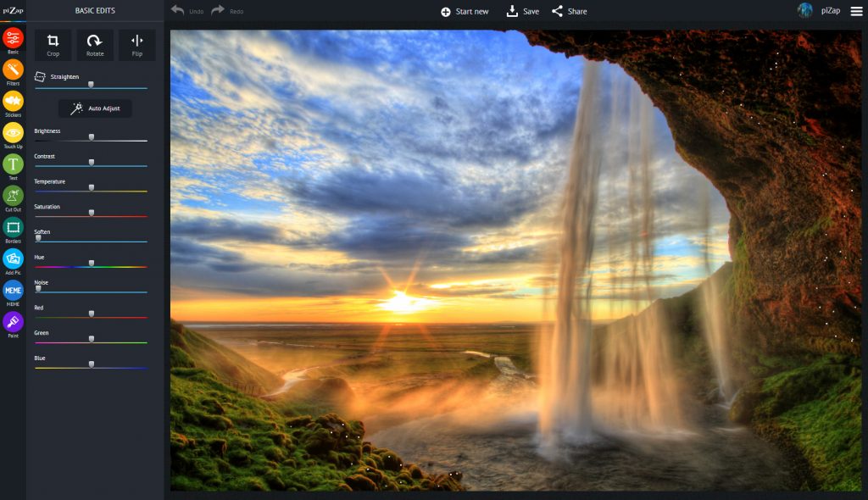Click the piZap logo
This screenshot has width=868, height=500.
(x=13, y=10)
